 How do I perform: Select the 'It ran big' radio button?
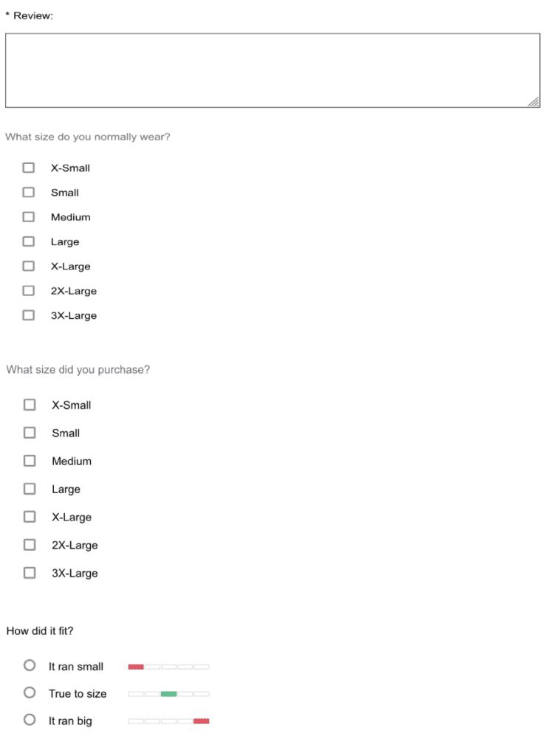click(28, 721)
